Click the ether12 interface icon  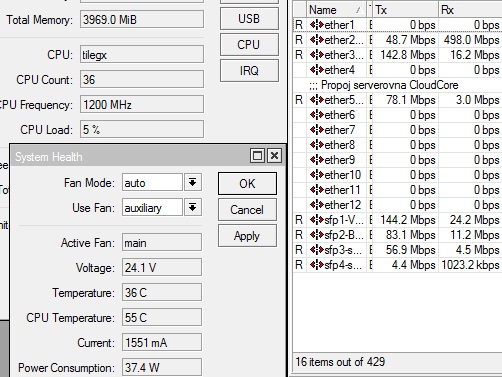(x=316, y=205)
